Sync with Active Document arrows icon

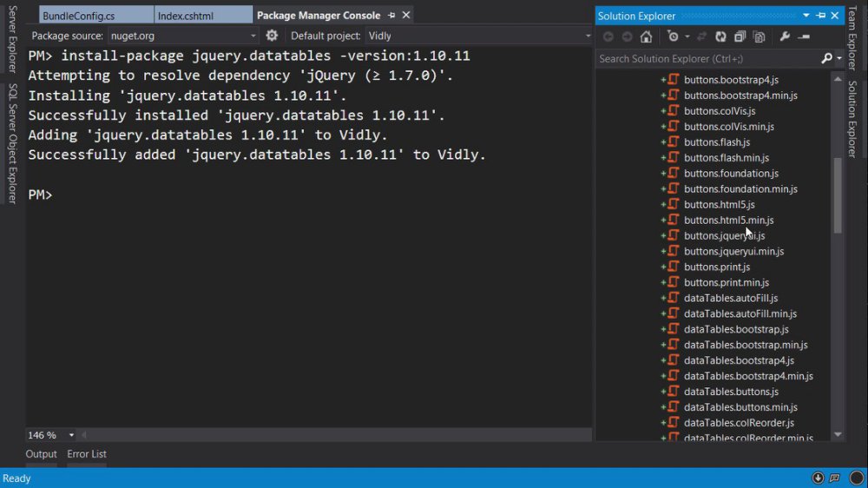[x=701, y=36]
